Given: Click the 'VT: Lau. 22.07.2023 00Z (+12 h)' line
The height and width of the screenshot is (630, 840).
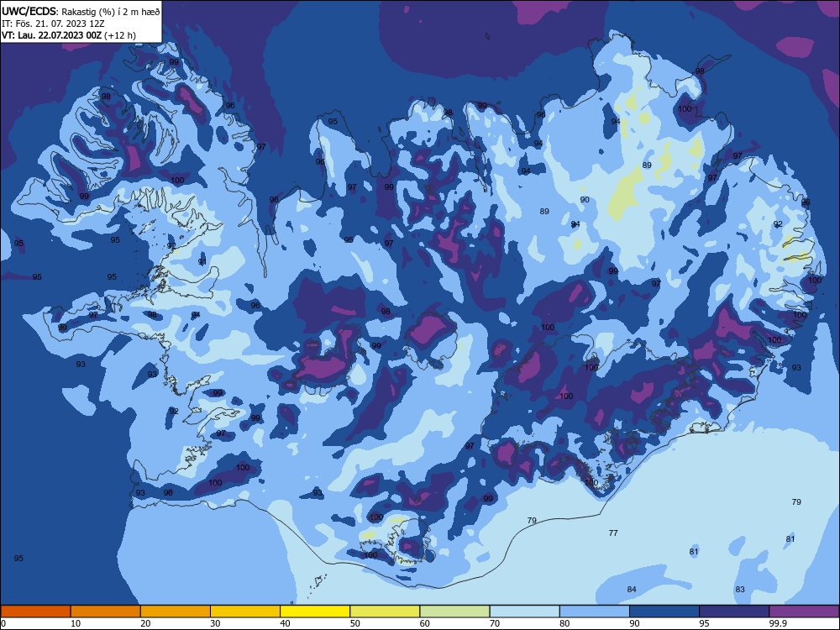Looking at the screenshot, I should [69, 35].
